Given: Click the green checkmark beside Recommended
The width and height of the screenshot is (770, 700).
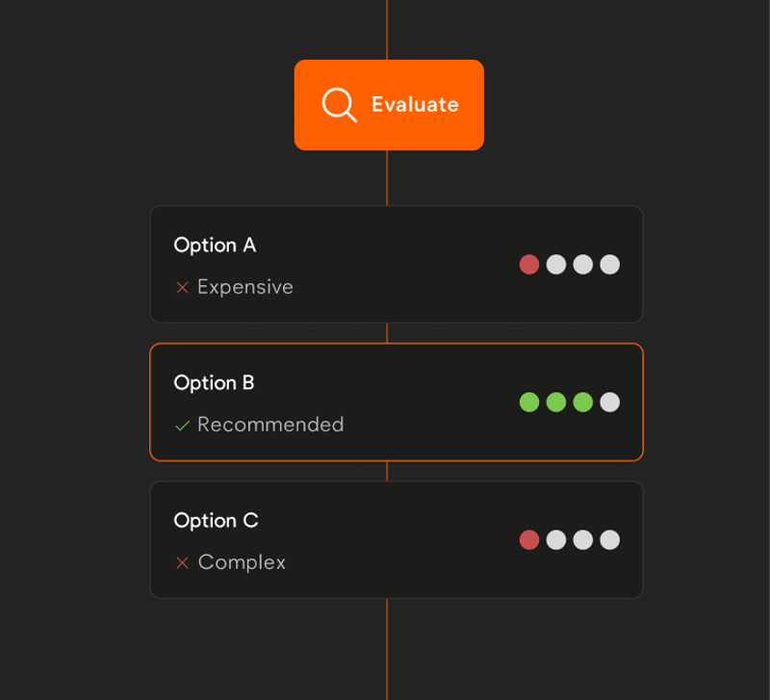Looking at the screenshot, I should [182, 426].
